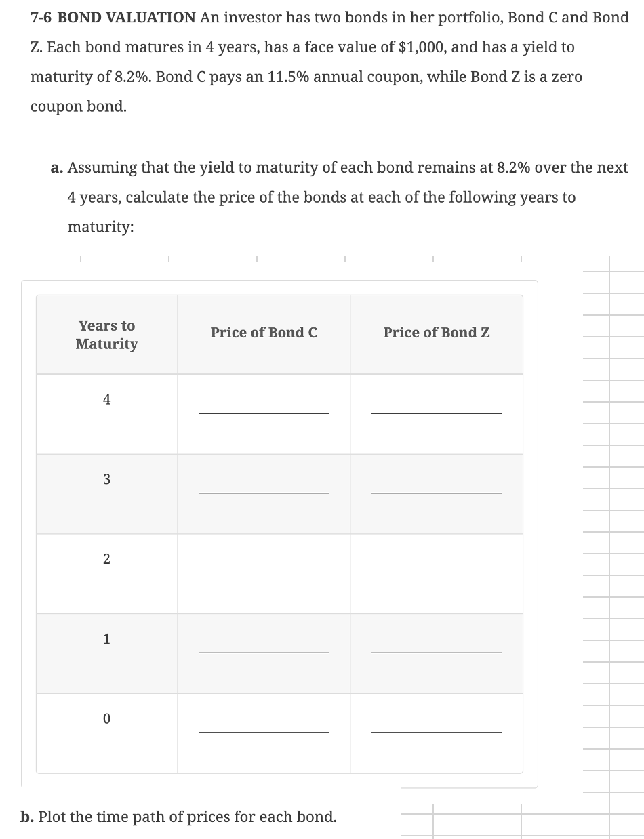Click the 'b. Plot the time path' instruction
This screenshot has height=839, width=644.
coord(178,816)
